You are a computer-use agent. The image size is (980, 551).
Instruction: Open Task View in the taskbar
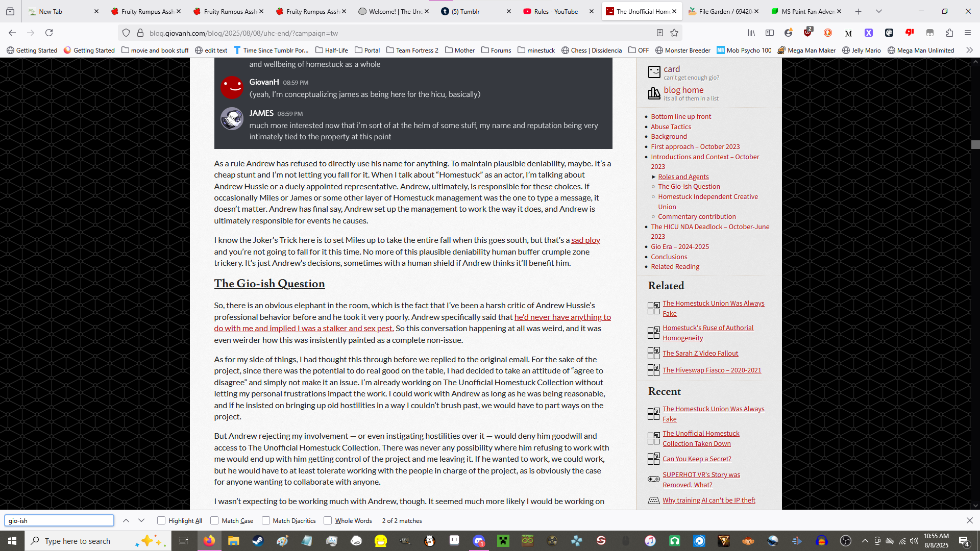click(184, 541)
